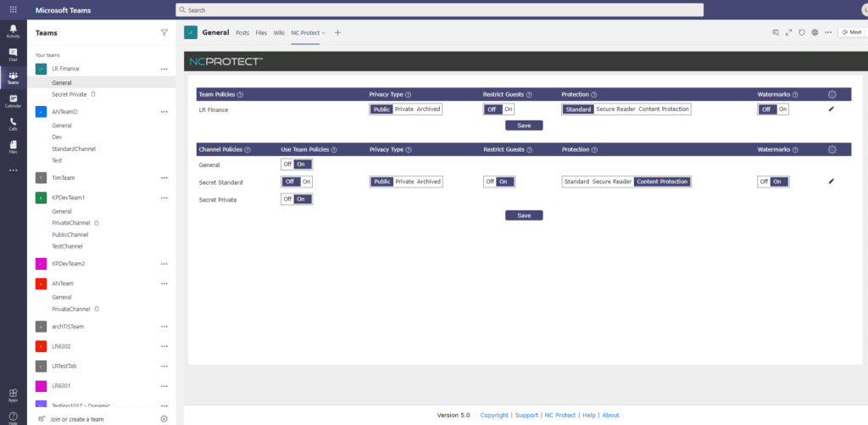This screenshot has height=425, width=868.
Task: Start a meeting with Meet button
Action: [x=851, y=32]
